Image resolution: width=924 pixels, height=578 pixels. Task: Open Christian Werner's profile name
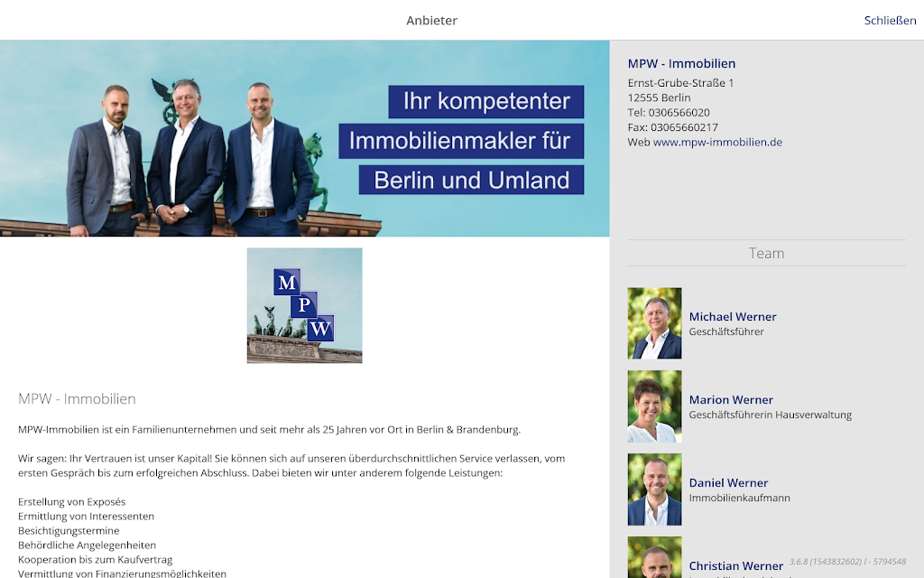736,566
